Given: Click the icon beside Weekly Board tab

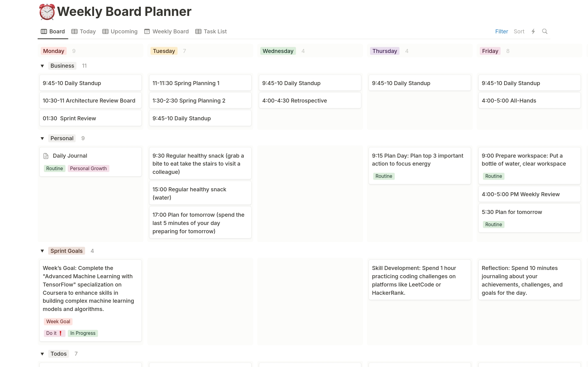Looking at the screenshot, I should point(147,31).
